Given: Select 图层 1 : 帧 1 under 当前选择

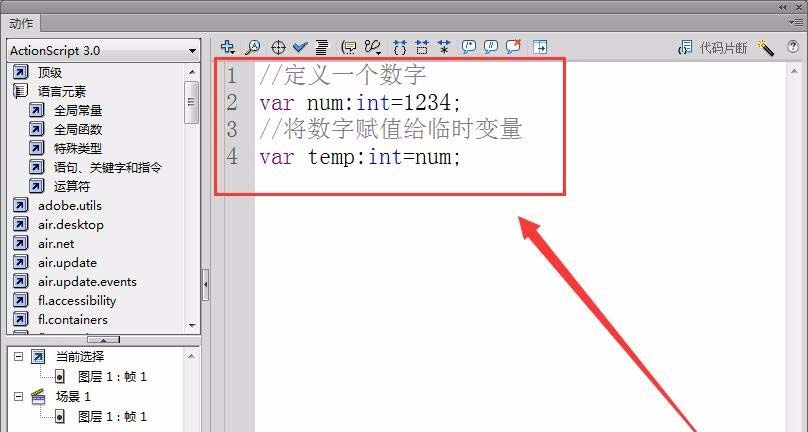Looking at the screenshot, I should tap(112, 377).
